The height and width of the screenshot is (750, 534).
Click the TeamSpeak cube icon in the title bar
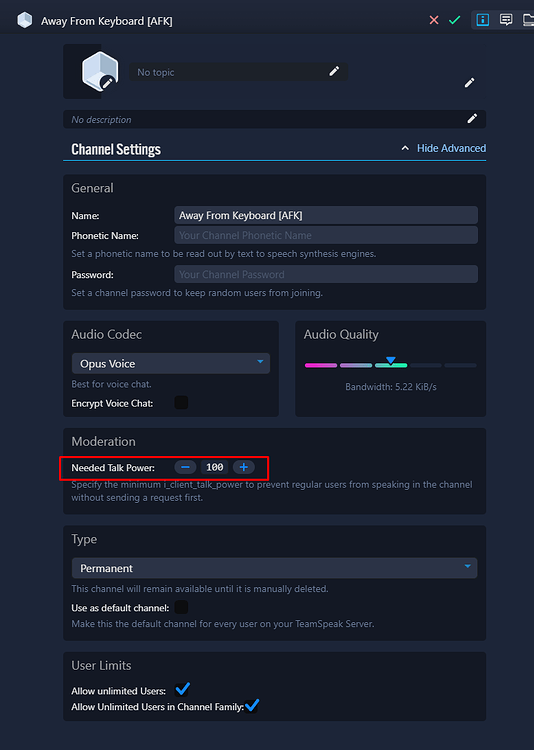coord(24,20)
